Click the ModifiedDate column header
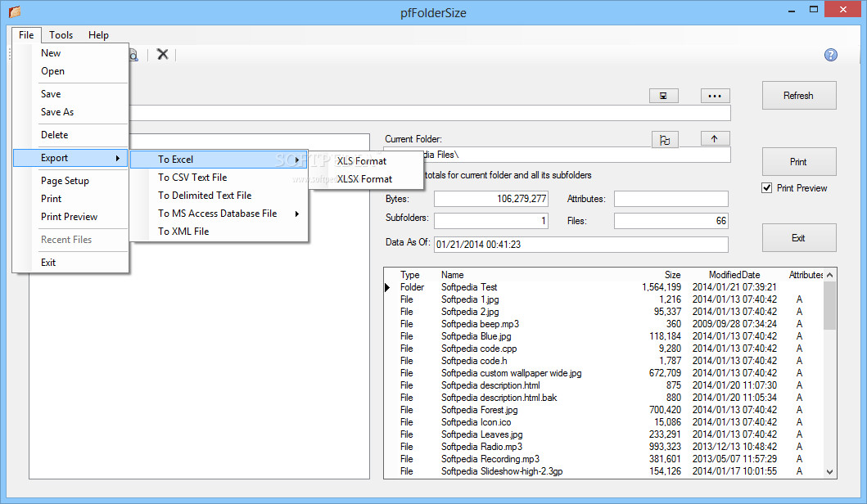The height and width of the screenshot is (504, 867). pos(734,275)
